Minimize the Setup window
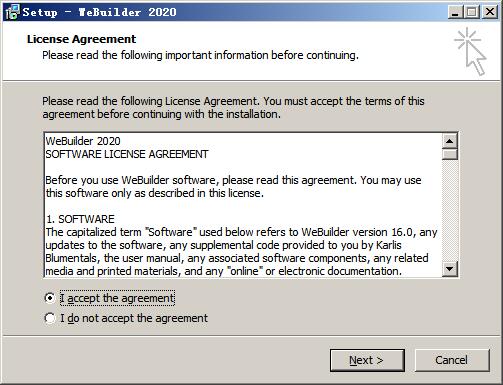 point(455,12)
